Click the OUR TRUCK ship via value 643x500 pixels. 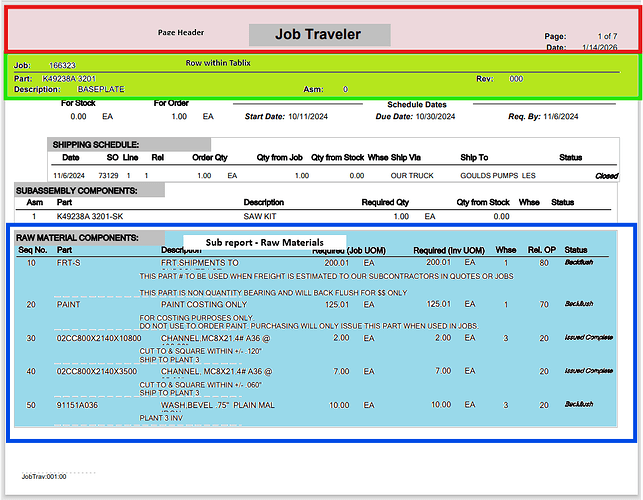(412, 176)
